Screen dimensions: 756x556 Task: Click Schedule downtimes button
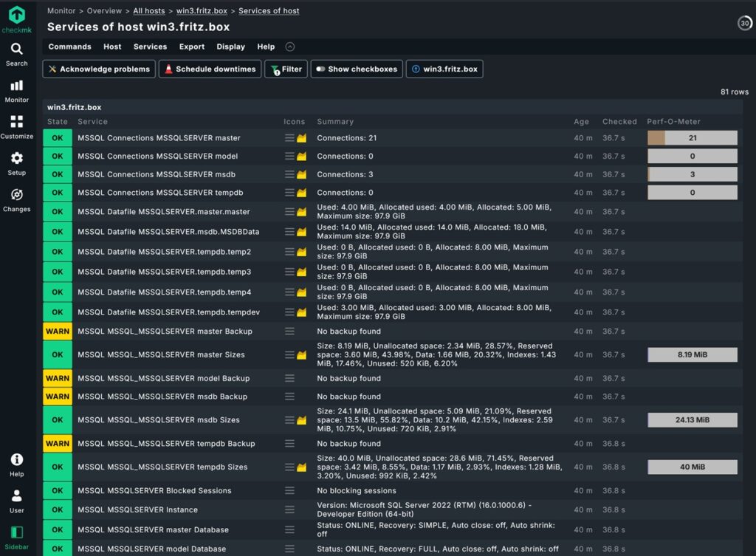coord(210,69)
